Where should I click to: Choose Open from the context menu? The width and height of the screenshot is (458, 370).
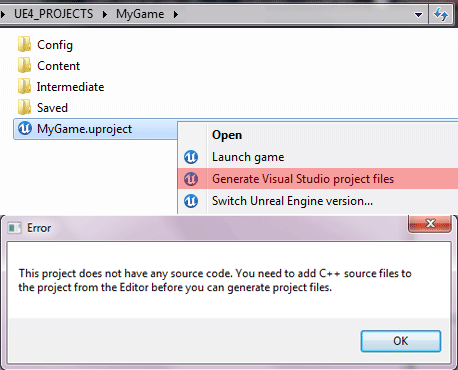pyautogui.click(x=318, y=135)
